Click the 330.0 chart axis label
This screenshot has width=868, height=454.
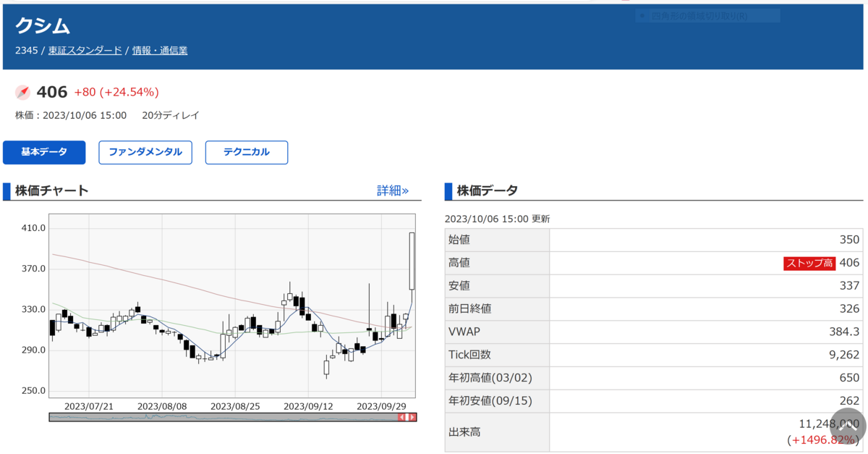[x=35, y=309]
